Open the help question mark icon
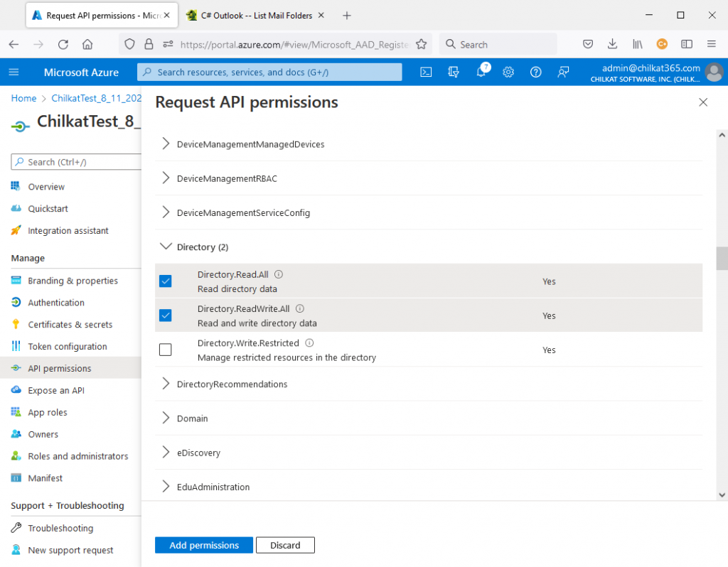Image resolution: width=728 pixels, height=567 pixels. pyautogui.click(x=535, y=72)
